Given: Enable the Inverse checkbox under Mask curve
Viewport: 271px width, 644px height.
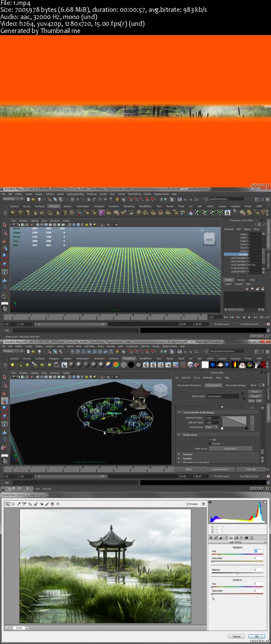Looking at the screenshot, I should pos(210,444).
